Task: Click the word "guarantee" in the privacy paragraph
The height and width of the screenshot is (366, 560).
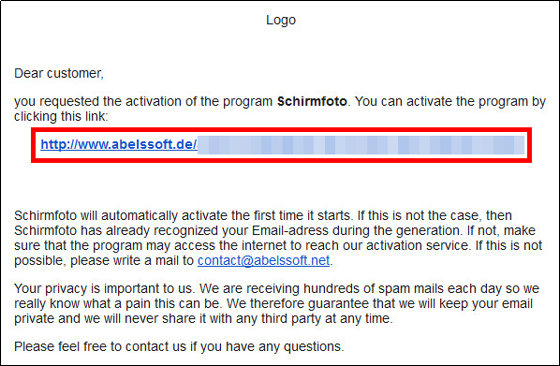Action: tap(338, 304)
